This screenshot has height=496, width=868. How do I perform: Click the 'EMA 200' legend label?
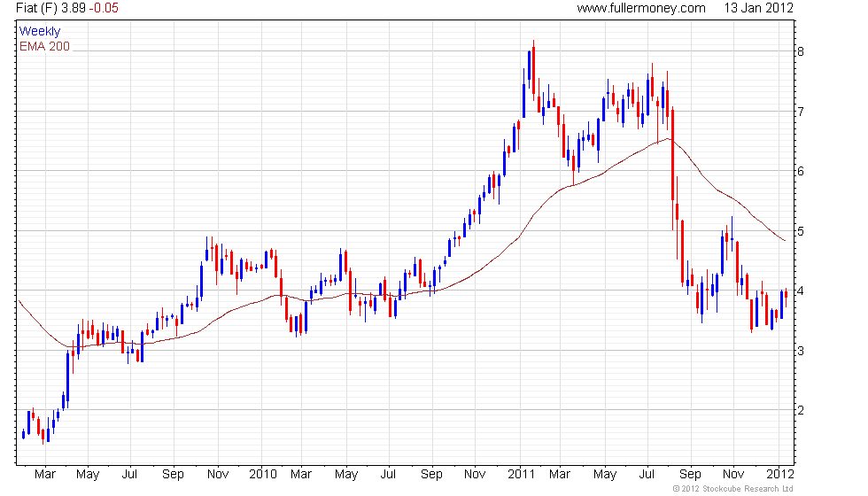[44, 46]
